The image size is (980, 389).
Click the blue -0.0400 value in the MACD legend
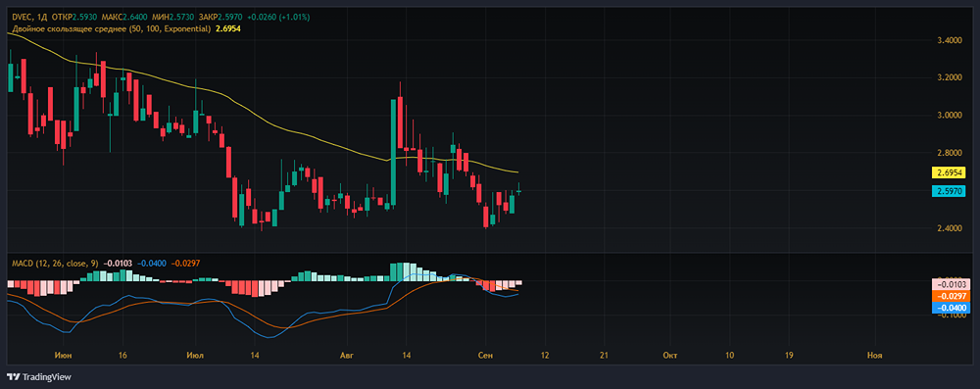152,264
